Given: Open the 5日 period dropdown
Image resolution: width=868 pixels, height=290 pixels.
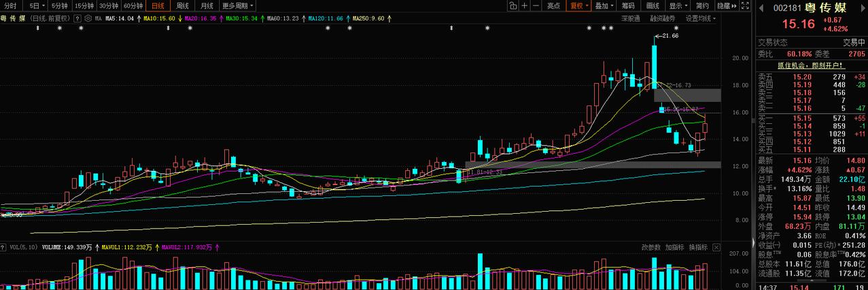Looking at the screenshot, I should click(34, 5).
